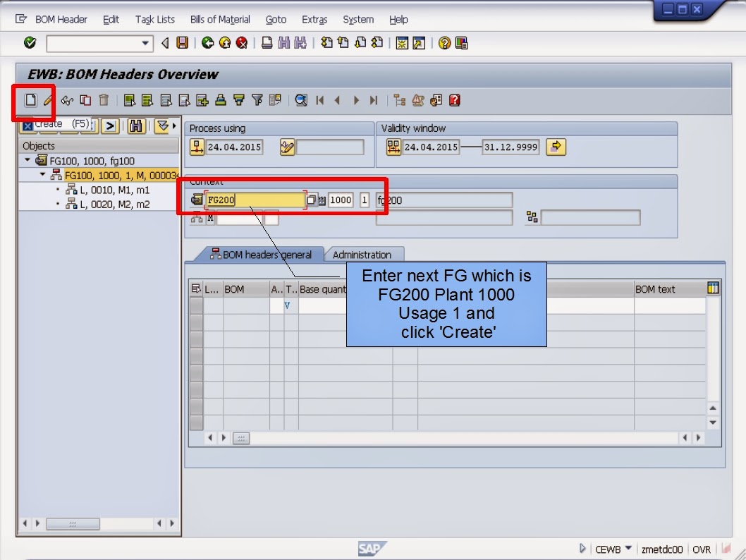
Task: Open the Find binoculars icon
Action: click(302, 100)
